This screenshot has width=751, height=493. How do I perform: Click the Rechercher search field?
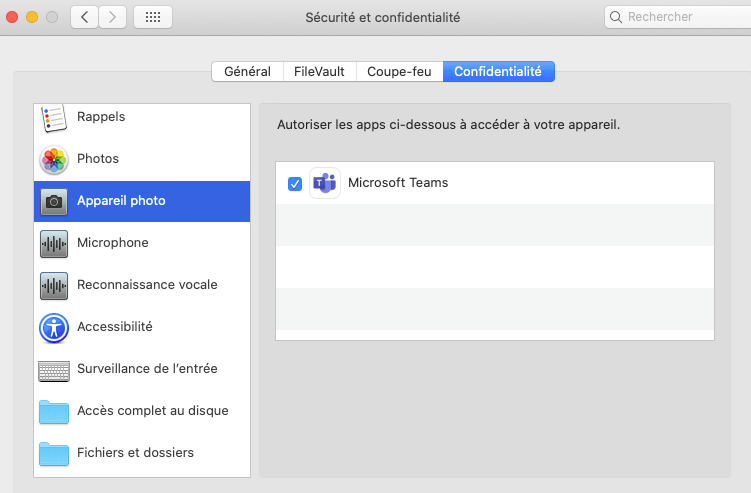[680, 17]
